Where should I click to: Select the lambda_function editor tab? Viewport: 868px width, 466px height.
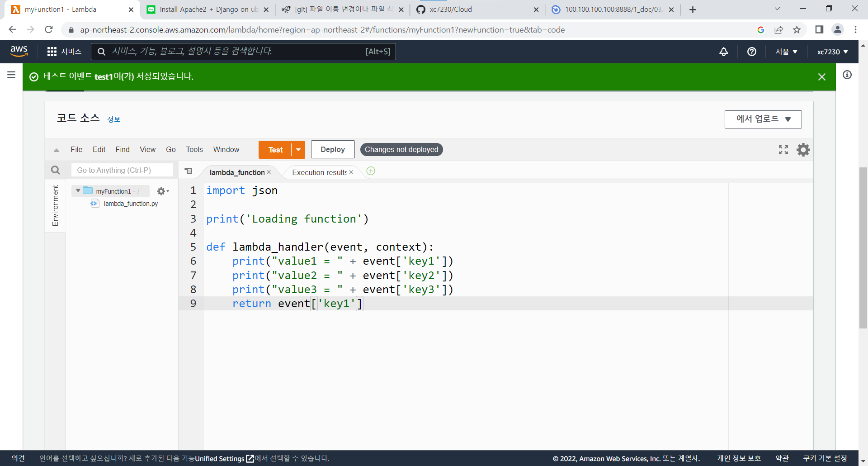point(237,172)
